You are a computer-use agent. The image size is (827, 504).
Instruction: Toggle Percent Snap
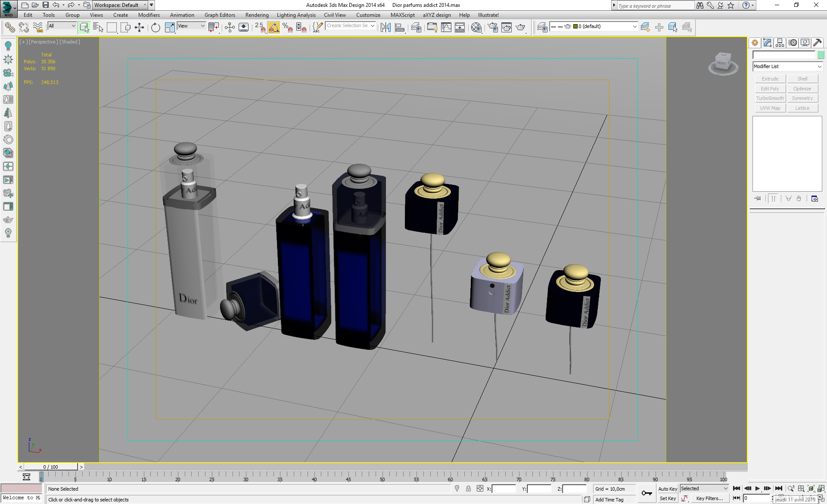coord(288,28)
